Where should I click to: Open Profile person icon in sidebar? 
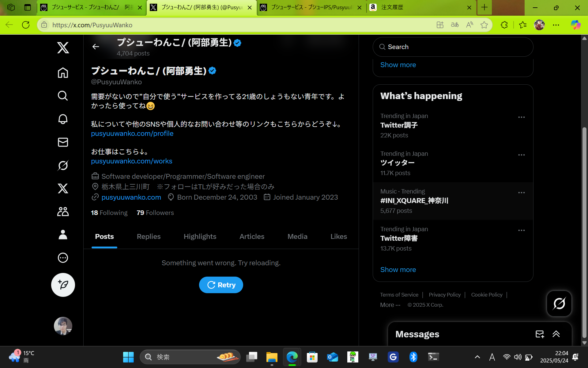click(x=63, y=235)
